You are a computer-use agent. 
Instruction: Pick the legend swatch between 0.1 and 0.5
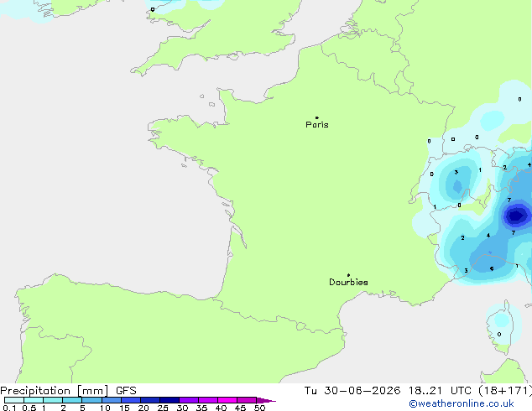click(14, 400)
